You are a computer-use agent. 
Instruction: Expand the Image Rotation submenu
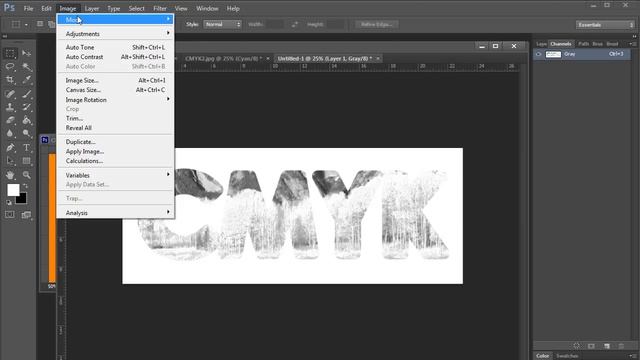click(x=116, y=100)
